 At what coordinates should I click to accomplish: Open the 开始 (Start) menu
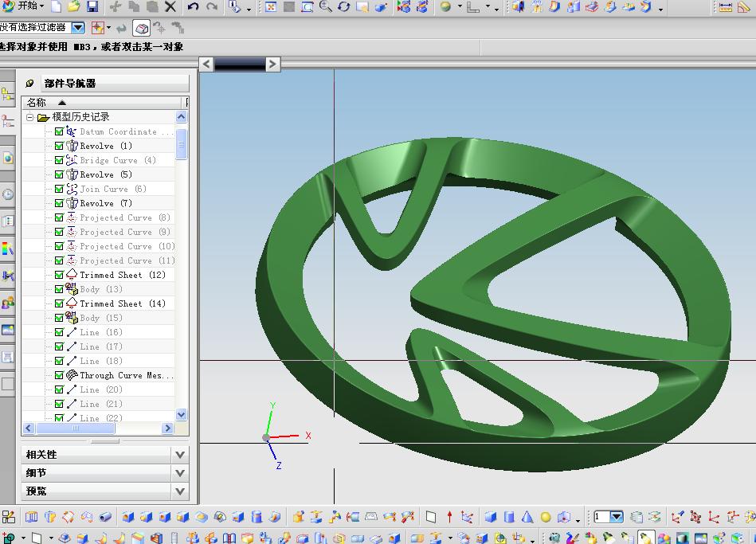coord(22,6)
